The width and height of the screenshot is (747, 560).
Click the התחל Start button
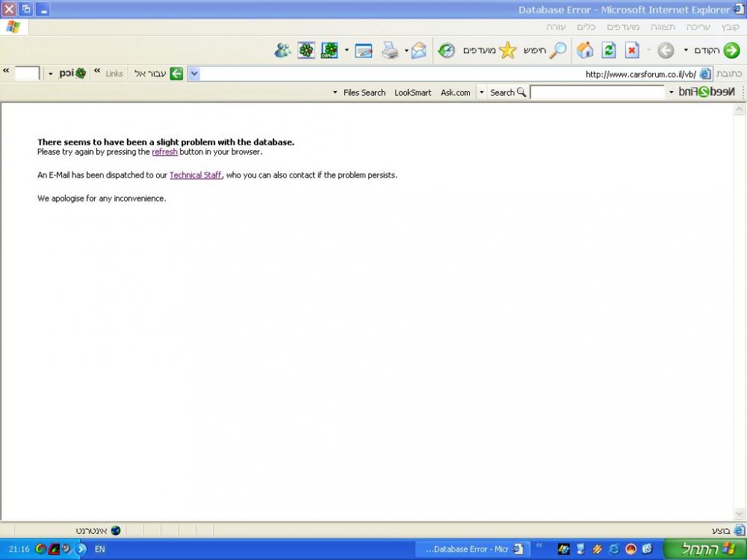point(704,549)
